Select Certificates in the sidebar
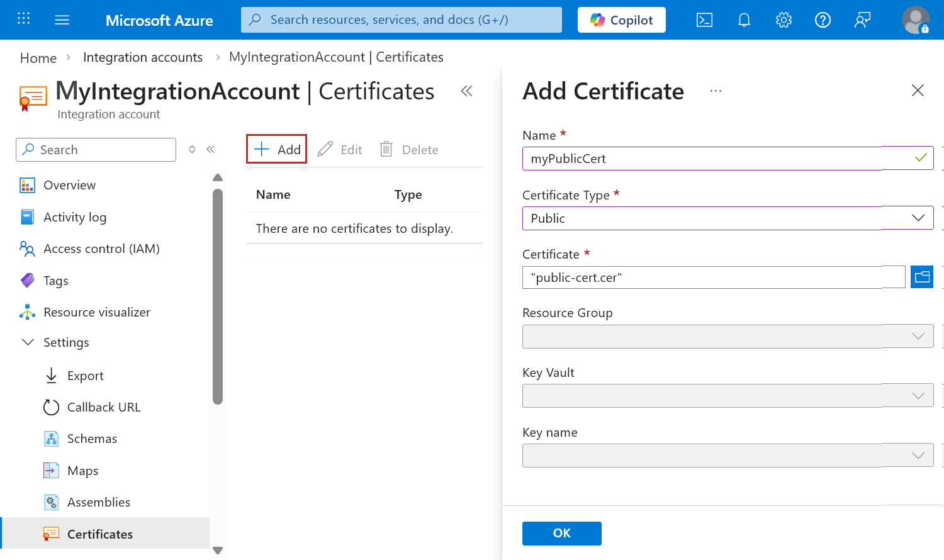The width and height of the screenshot is (944, 560). [x=106, y=534]
